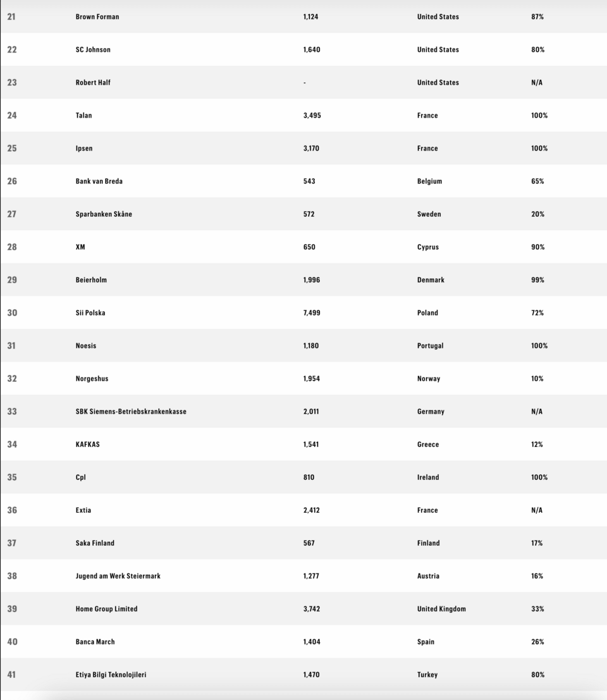Viewport: 607px width, 700px height.
Task: Click Etiya Bilgi Teknolojileri company name
Action: [111, 675]
